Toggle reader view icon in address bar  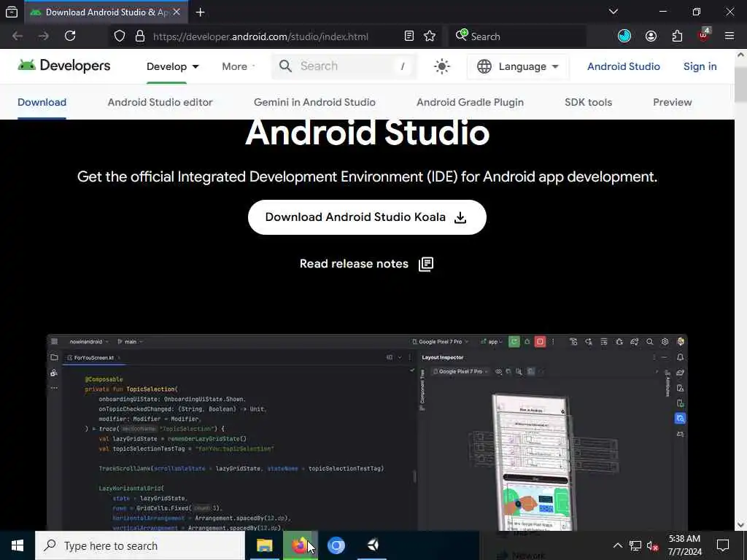(409, 36)
